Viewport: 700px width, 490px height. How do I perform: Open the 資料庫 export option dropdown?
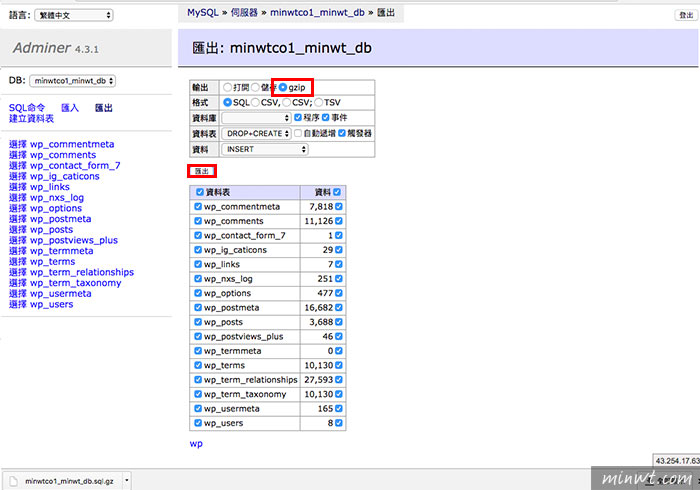pos(257,118)
